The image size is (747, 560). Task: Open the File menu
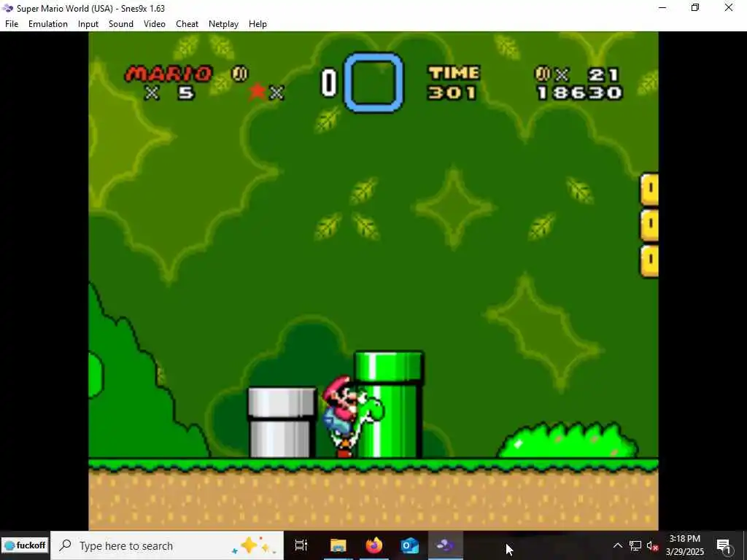point(12,24)
